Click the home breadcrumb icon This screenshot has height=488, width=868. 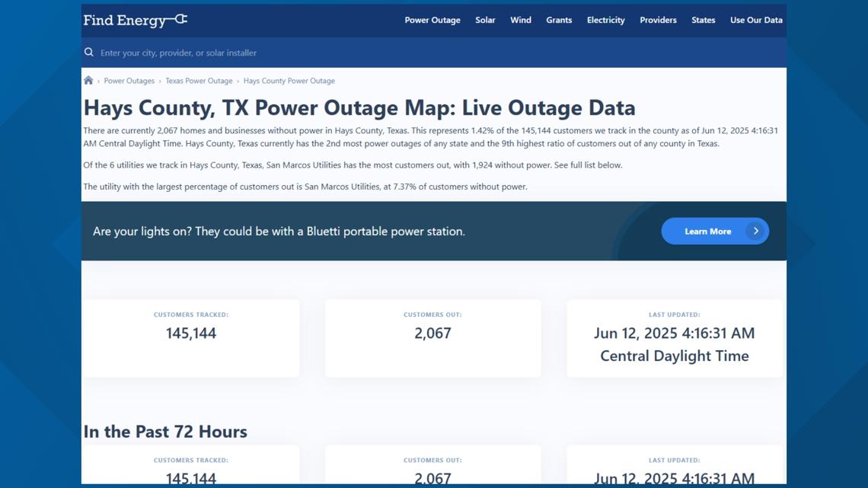pos(88,80)
